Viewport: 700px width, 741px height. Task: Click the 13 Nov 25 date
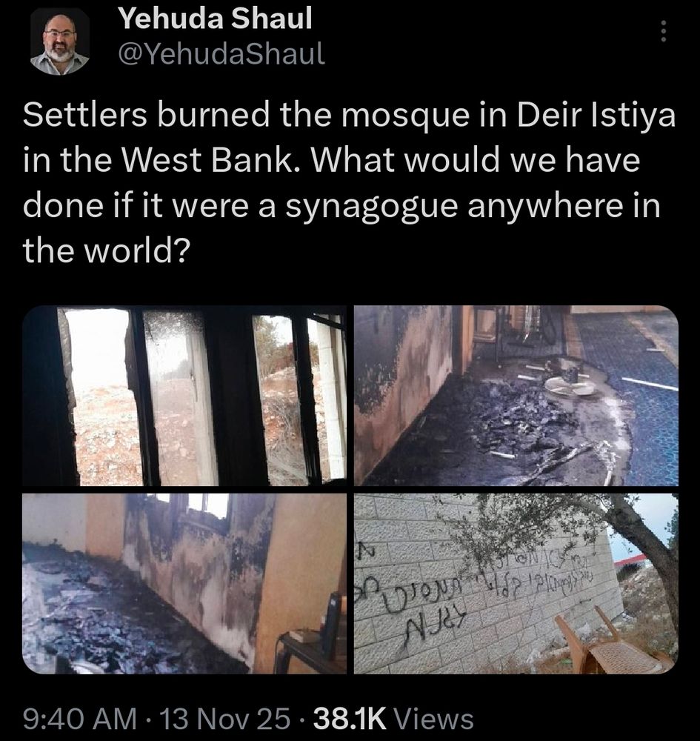coord(225,719)
